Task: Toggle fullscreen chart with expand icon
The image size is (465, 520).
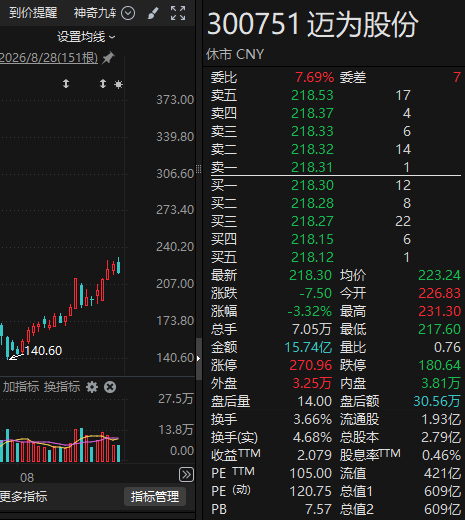Action: [178, 13]
